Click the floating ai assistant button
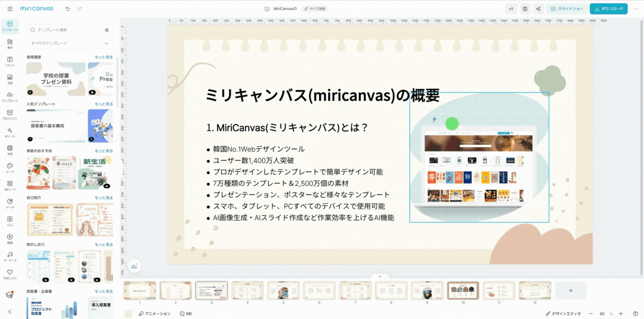The image size is (644, 319). click(x=135, y=266)
